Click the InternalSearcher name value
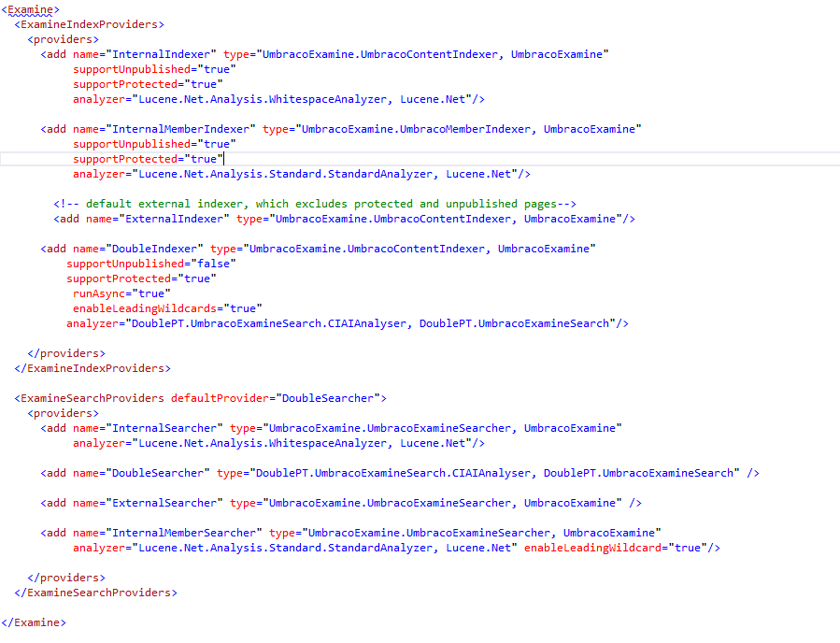840x643 pixels. pyautogui.click(x=164, y=429)
